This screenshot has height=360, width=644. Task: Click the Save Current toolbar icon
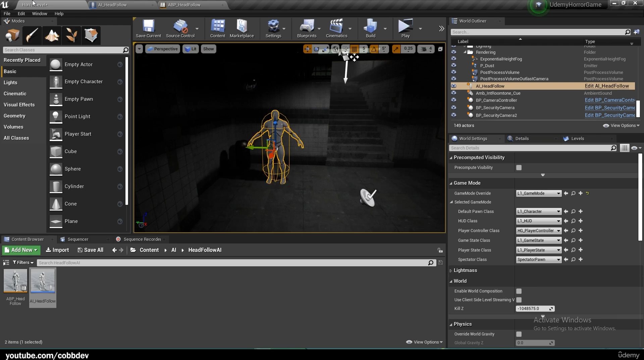point(148,28)
